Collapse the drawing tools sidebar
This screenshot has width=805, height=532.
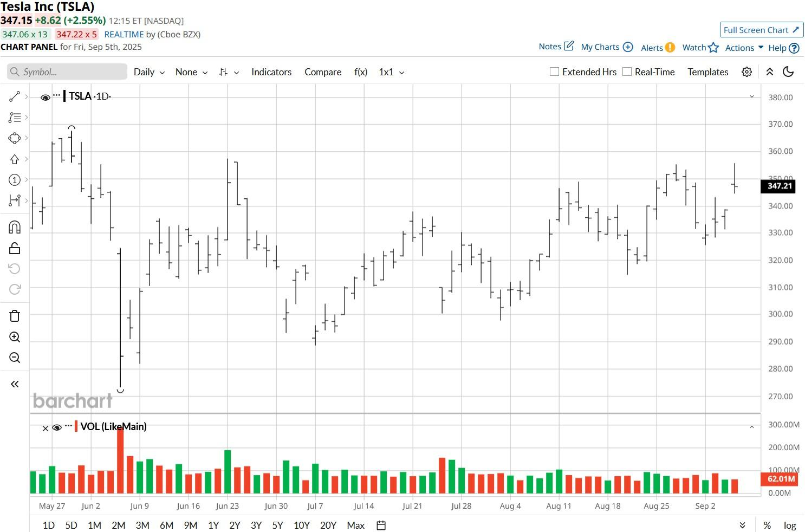click(x=15, y=384)
